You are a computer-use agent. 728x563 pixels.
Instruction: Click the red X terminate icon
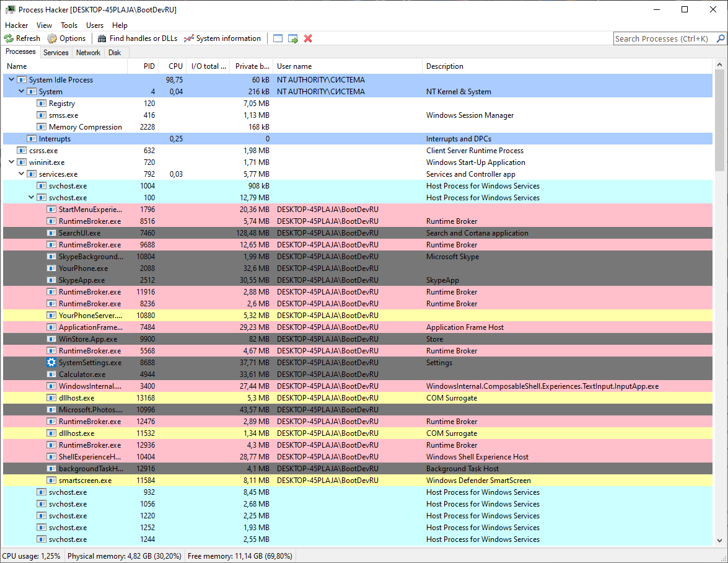coord(308,38)
